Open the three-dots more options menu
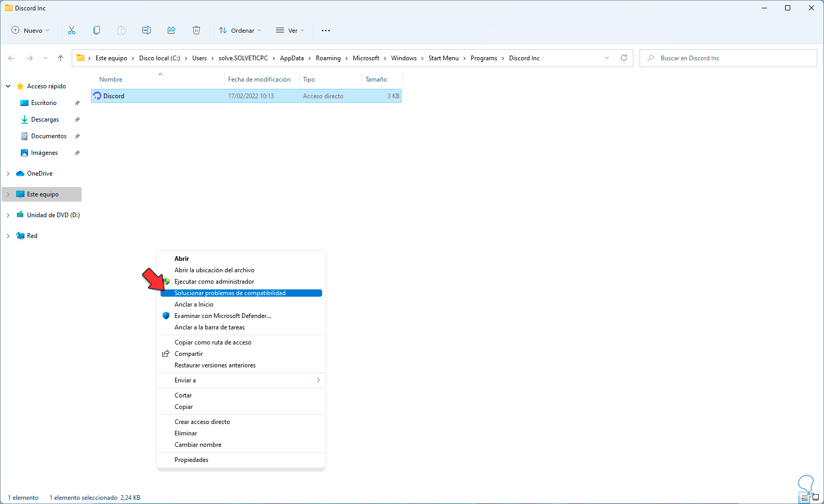This screenshot has width=824, height=504. [326, 30]
